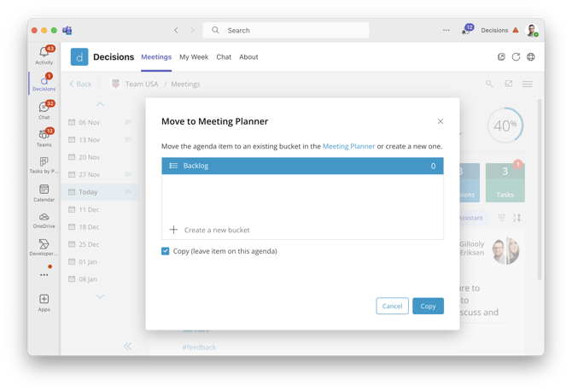This screenshot has height=392, width=572.
Task: Click the Copy button
Action: pos(428,306)
